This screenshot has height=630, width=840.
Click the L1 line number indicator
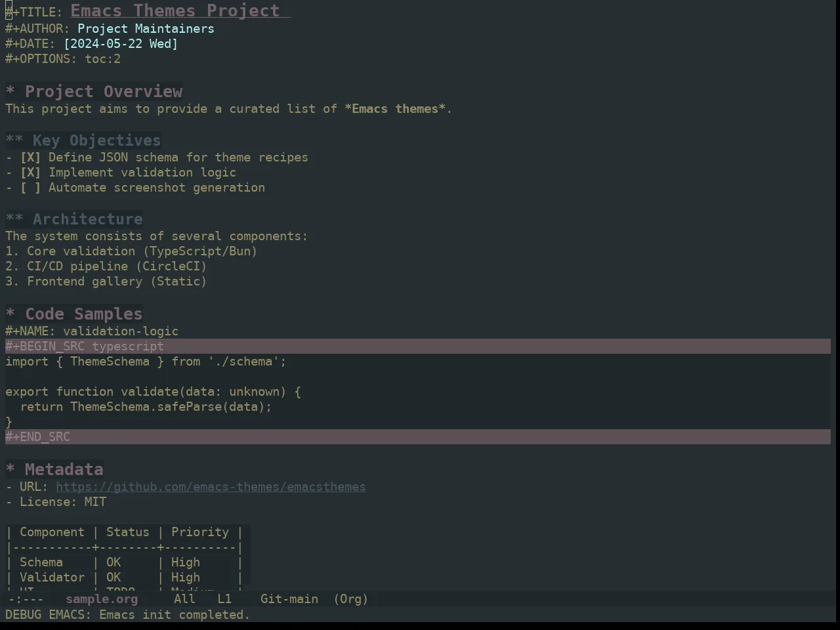224,599
